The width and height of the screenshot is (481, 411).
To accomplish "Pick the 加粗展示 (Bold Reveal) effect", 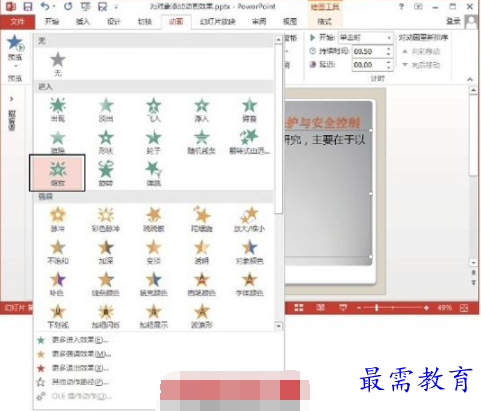I will (153, 316).
